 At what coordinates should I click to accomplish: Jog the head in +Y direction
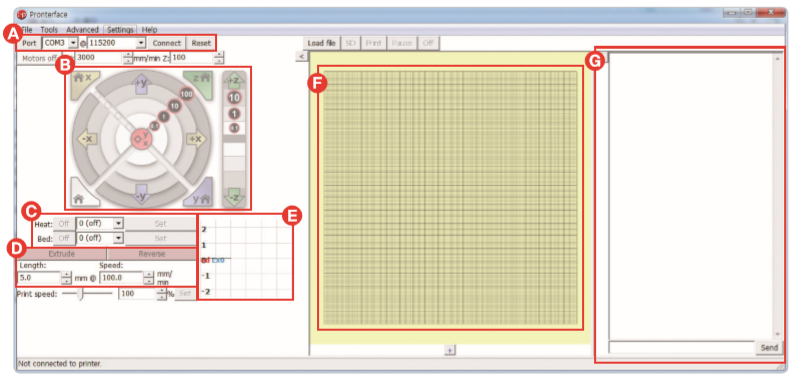point(141,84)
